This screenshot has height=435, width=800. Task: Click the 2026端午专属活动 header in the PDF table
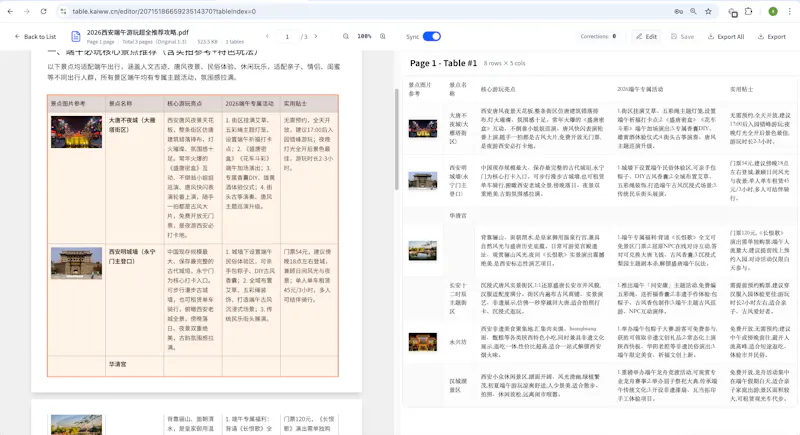point(249,104)
